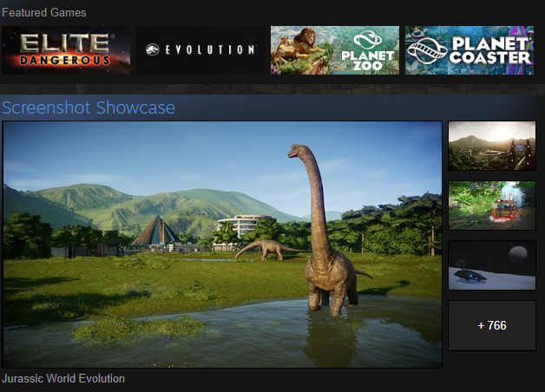Open the Jurassic World Evolution featured banner
Screen dimensions: 545x392
[200, 50]
